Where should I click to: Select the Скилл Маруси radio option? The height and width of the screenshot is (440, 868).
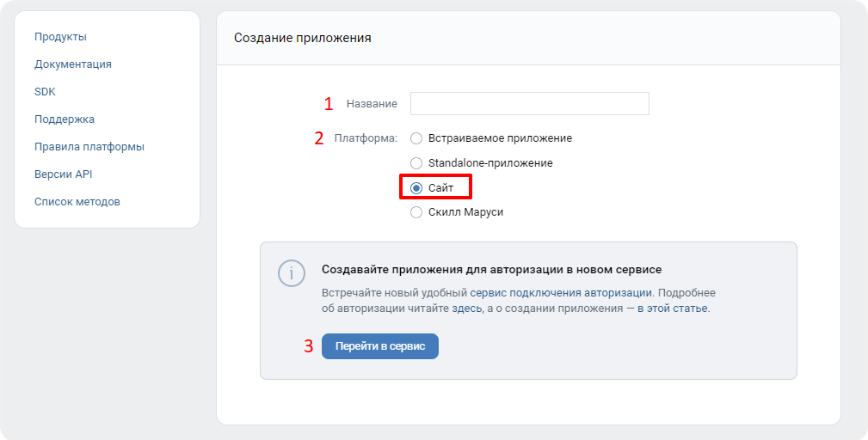(416, 212)
